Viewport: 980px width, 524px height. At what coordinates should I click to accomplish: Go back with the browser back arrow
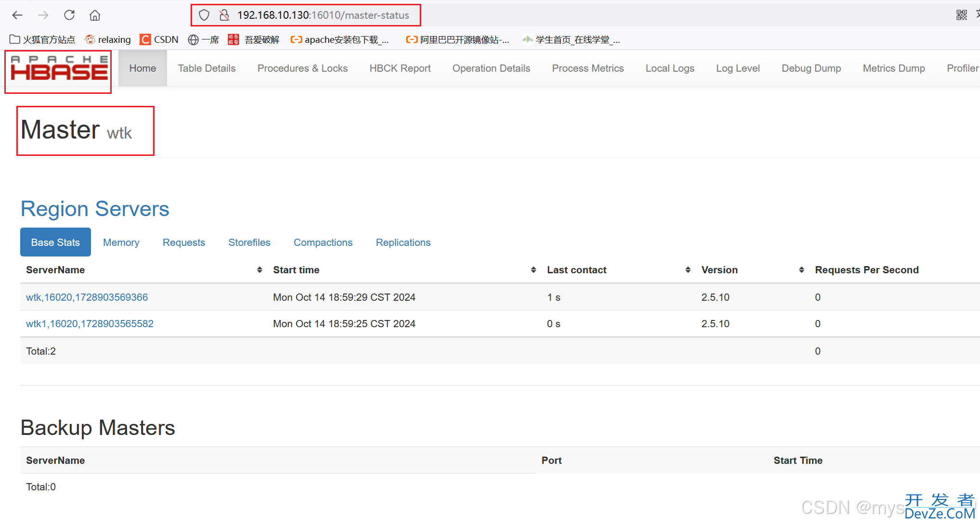(18, 15)
